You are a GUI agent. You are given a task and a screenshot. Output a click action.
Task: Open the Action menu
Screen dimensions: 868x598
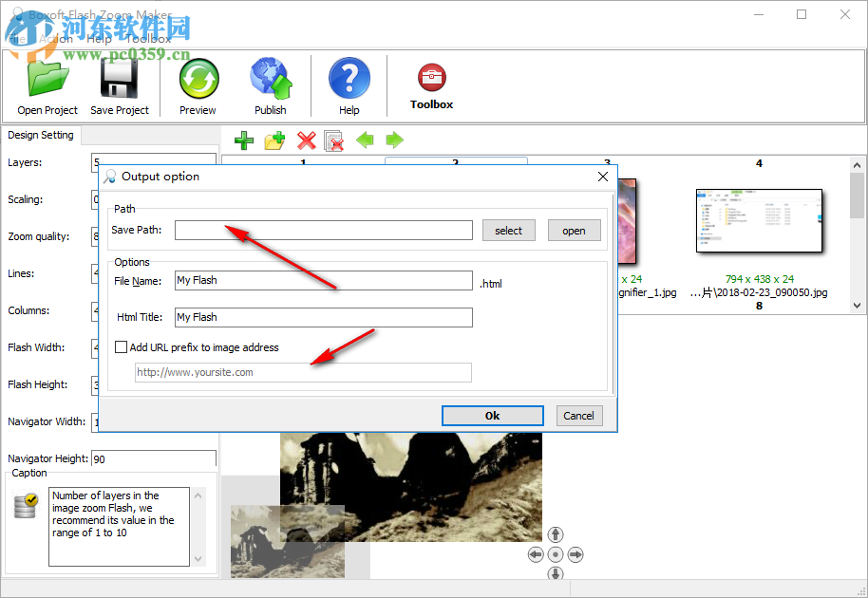coord(55,39)
